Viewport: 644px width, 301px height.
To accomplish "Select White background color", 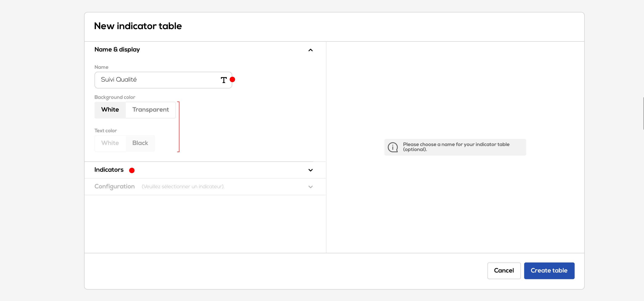I will coord(110,110).
